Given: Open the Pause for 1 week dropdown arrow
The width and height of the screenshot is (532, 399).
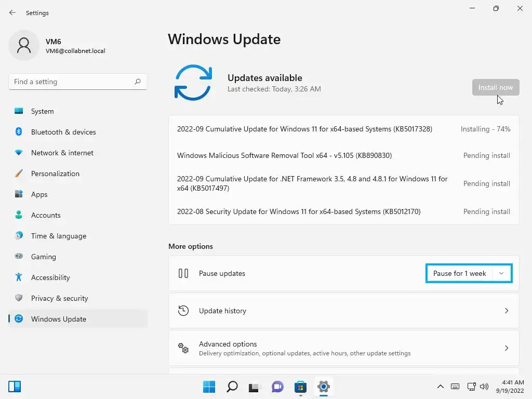Looking at the screenshot, I should point(501,273).
